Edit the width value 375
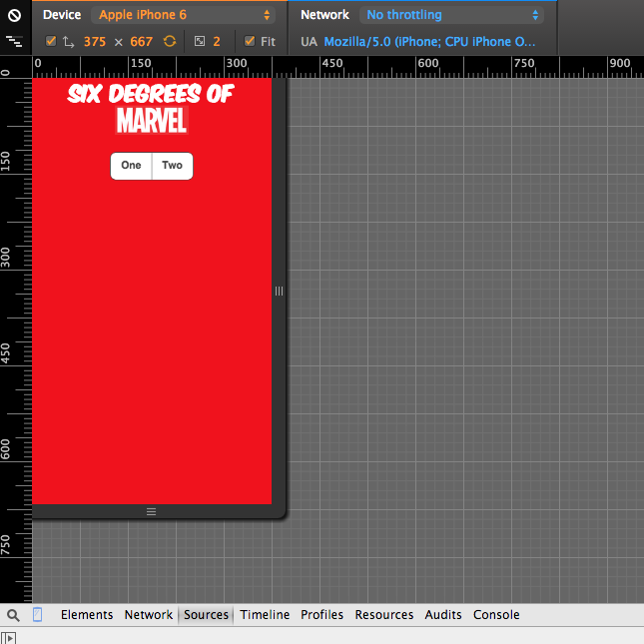 [95, 42]
